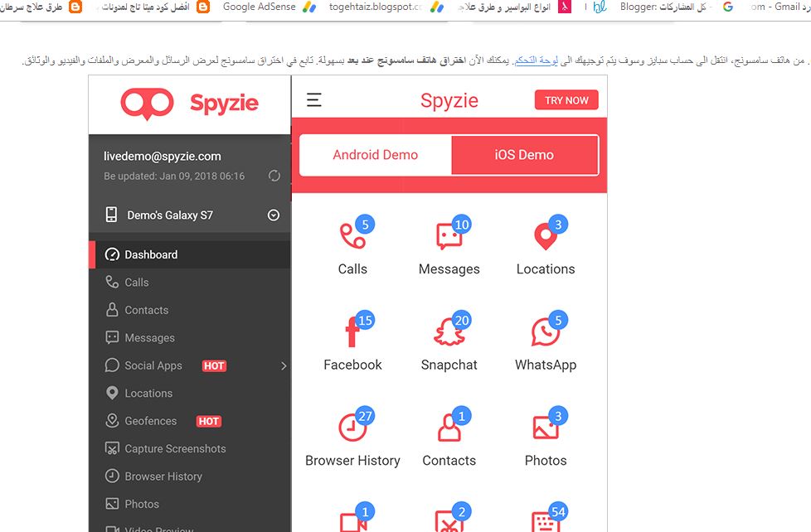Follow the blue Arabic control panel link

click(x=536, y=60)
